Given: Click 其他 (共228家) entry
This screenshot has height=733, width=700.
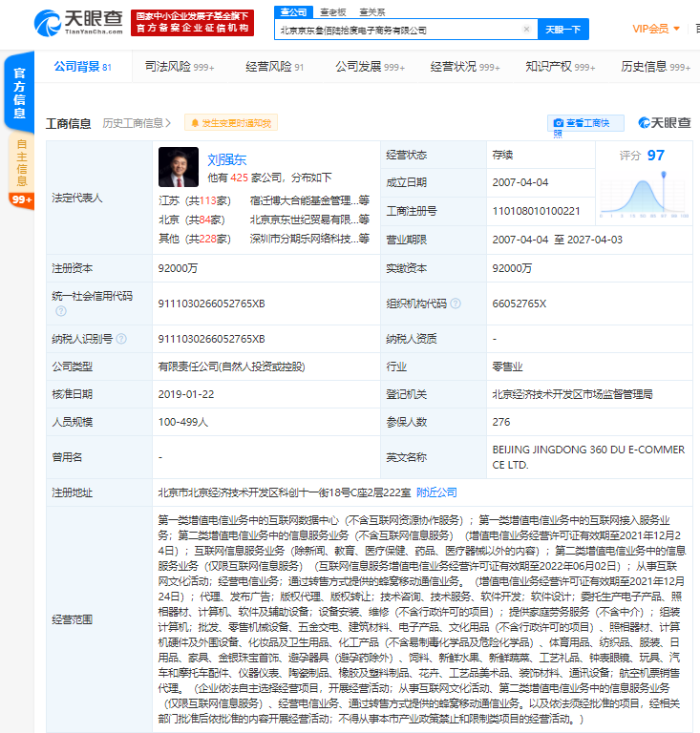Looking at the screenshot, I should coord(195,239).
